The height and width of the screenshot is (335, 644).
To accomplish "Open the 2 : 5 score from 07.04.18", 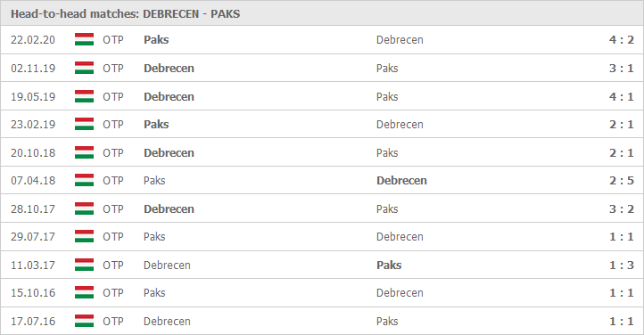I will click(622, 180).
